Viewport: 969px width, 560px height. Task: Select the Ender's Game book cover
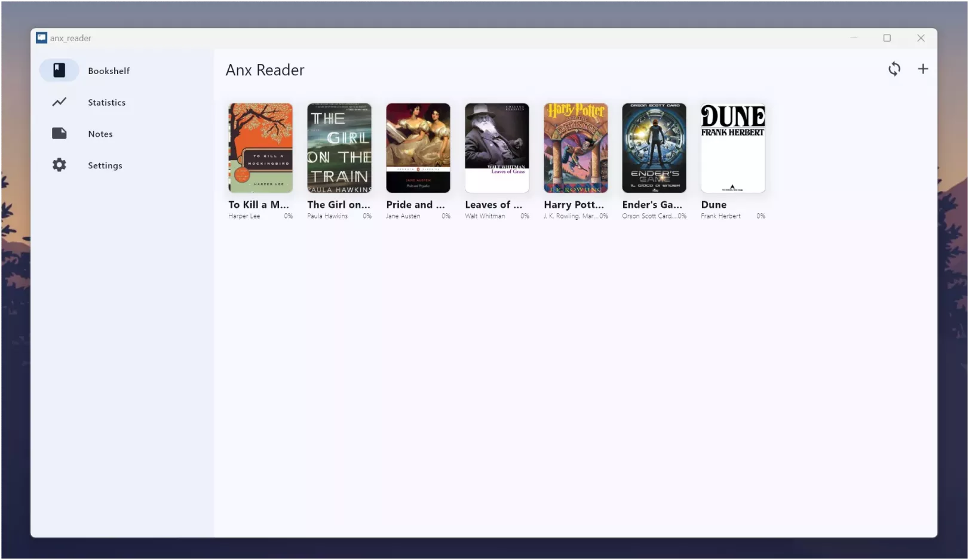click(654, 148)
